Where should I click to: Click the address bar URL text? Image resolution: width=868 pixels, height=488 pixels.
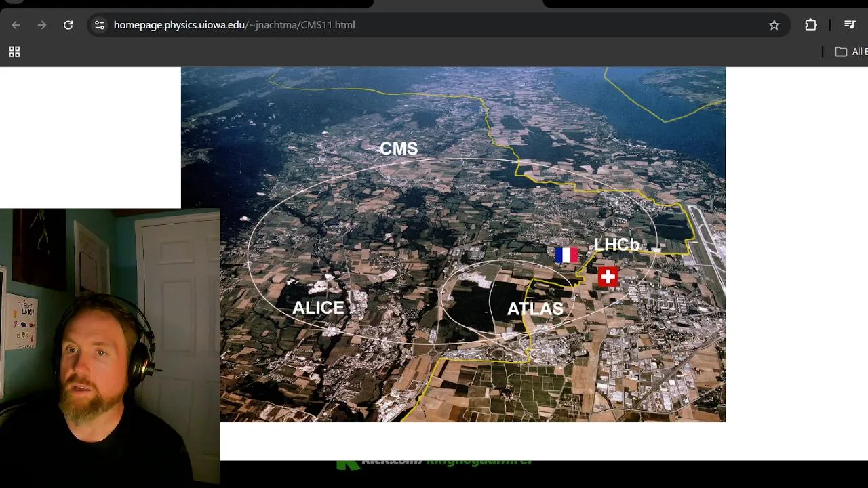[x=234, y=25]
